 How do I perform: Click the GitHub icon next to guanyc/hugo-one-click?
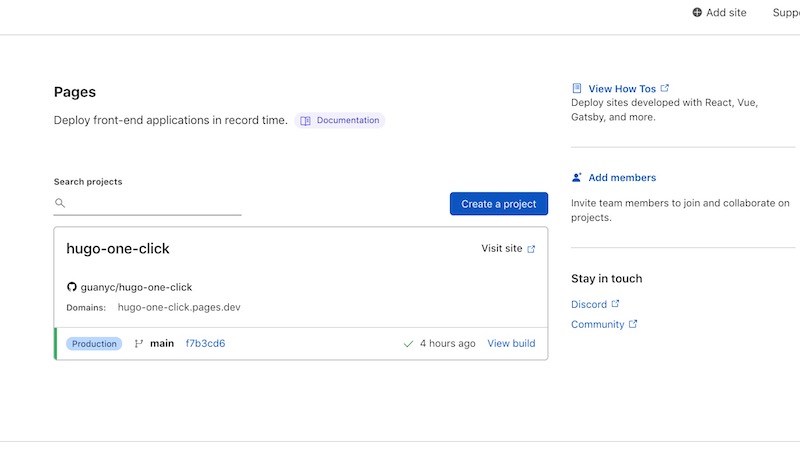tap(71, 287)
